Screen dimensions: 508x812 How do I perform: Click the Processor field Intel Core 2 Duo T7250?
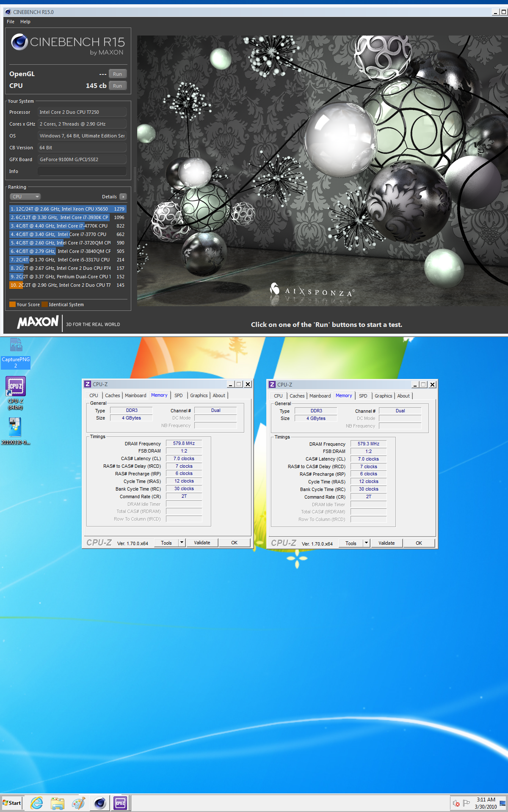pyautogui.click(x=82, y=112)
